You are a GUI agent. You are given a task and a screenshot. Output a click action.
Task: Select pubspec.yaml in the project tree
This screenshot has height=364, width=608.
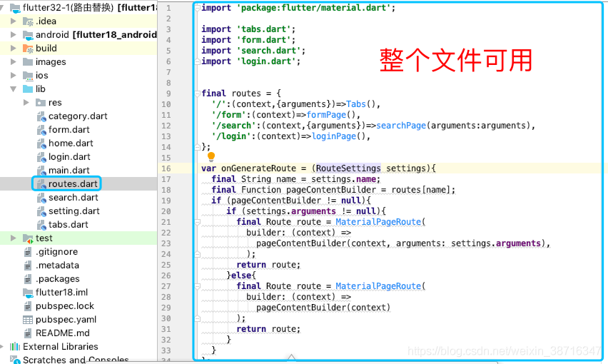point(66,320)
